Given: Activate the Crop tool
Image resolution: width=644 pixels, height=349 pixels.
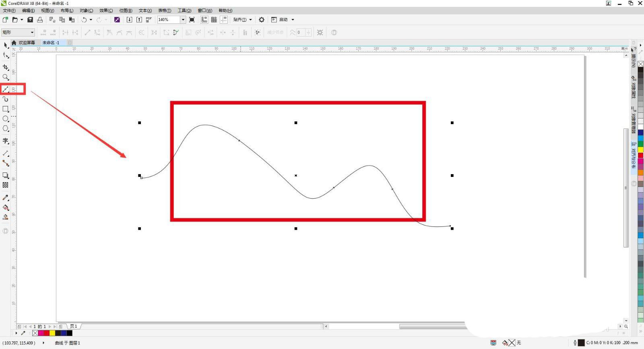Looking at the screenshot, I should click(x=5, y=67).
